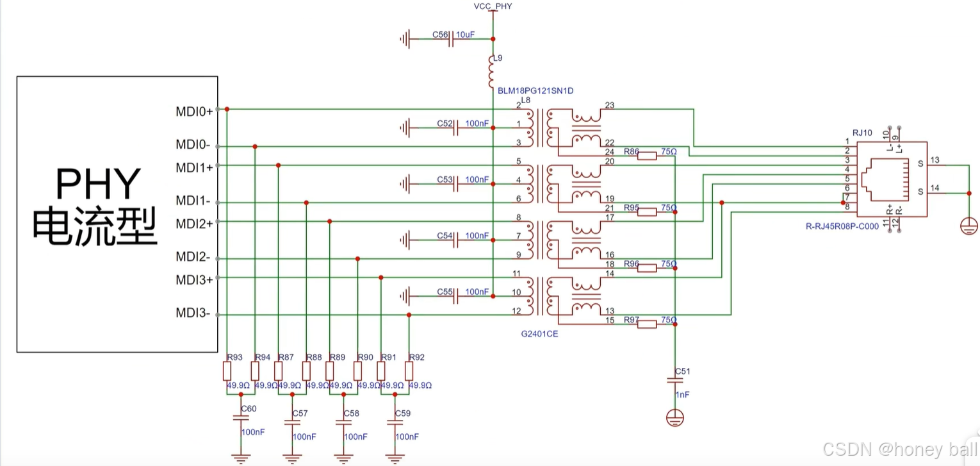980x466 pixels.
Task: Select the ground symbol below C51
Action: [674, 417]
